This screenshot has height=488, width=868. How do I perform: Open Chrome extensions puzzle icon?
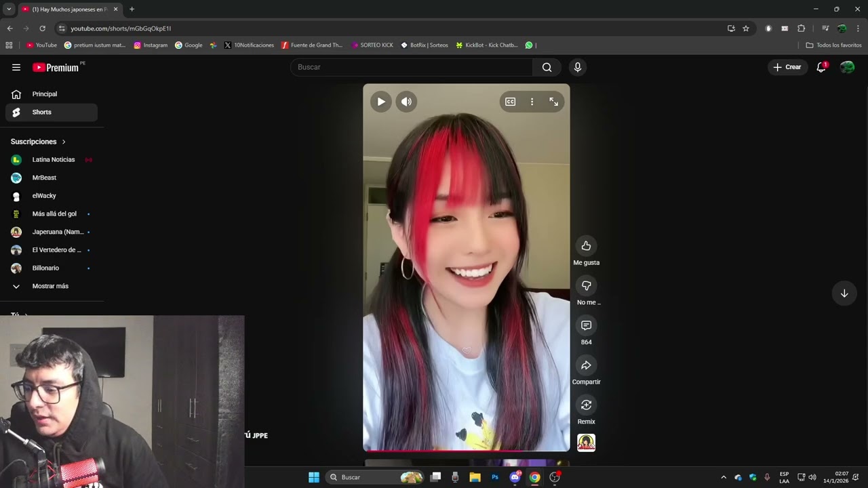[x=802, y=28]
